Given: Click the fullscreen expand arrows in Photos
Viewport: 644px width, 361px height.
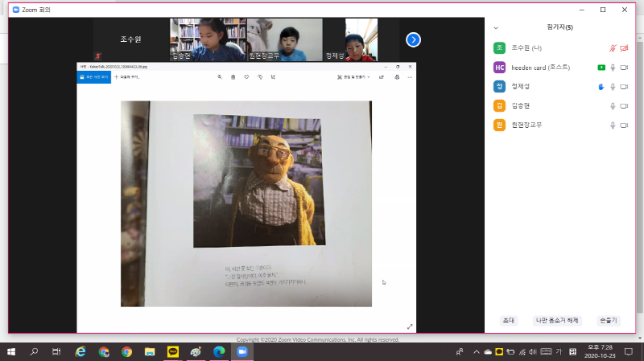Looking at the screenshot, I should pyautogui.click(x=410, y=326).
